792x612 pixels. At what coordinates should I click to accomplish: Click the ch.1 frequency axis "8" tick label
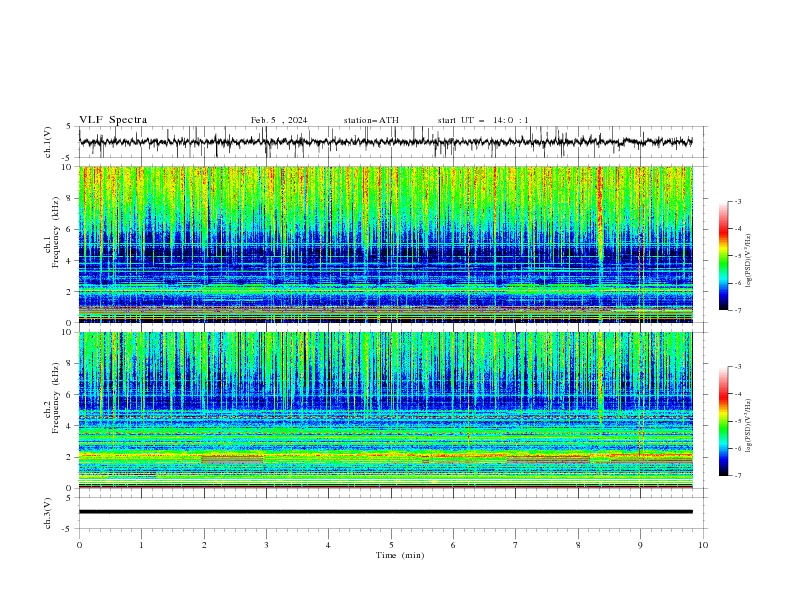(70, 198)
